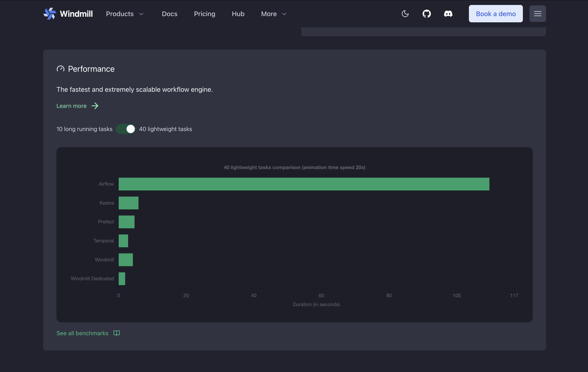Click the arrow next to Learn more
Screen dimensions: 588x372
click(95, 106)
